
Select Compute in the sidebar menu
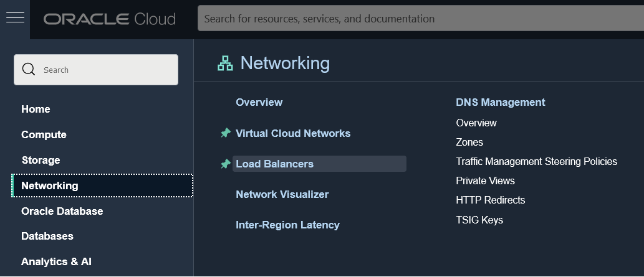(44, 134)
